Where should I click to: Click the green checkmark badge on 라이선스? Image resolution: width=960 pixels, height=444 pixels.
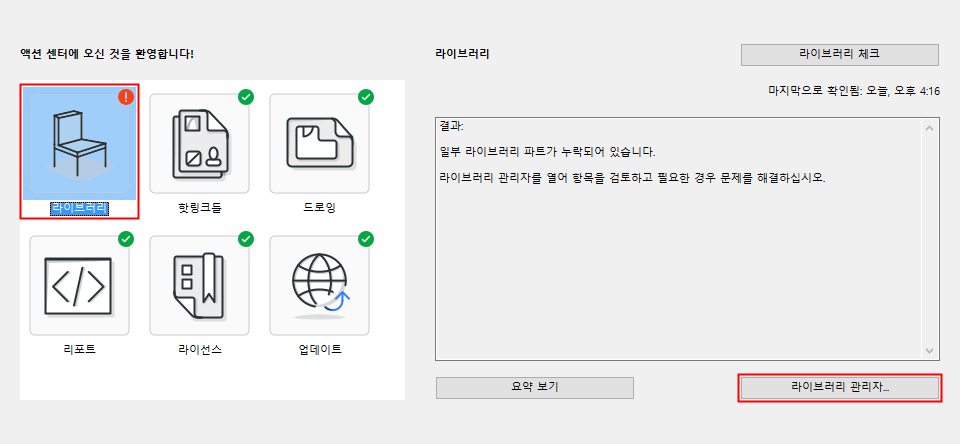pyautogui.click(x=246, y=239)
